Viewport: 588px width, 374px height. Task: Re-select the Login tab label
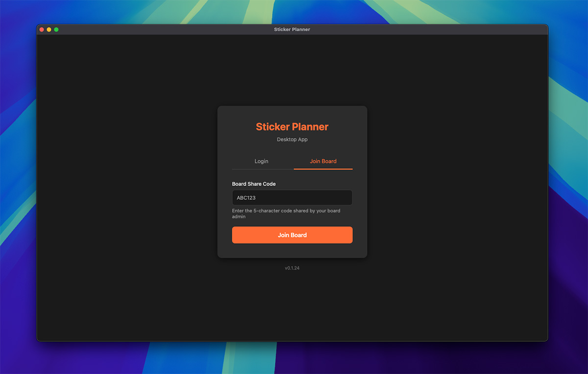tap(261, 161)
